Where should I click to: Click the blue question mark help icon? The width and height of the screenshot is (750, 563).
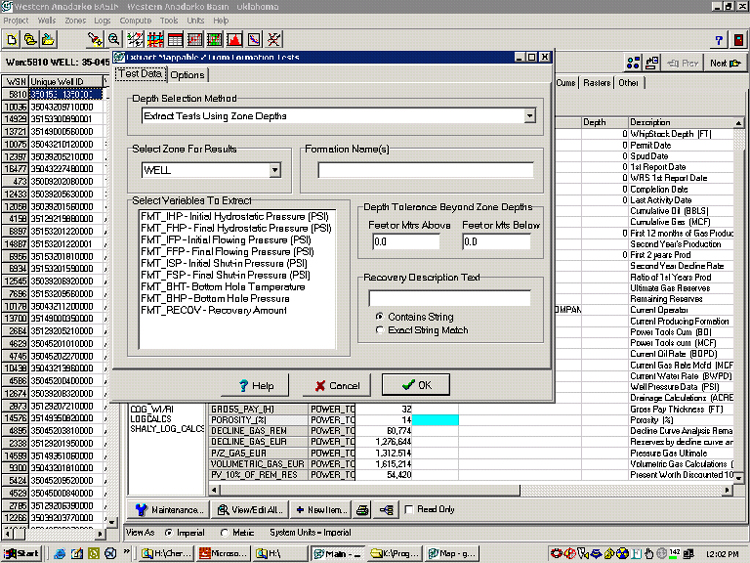pos(719,40)
